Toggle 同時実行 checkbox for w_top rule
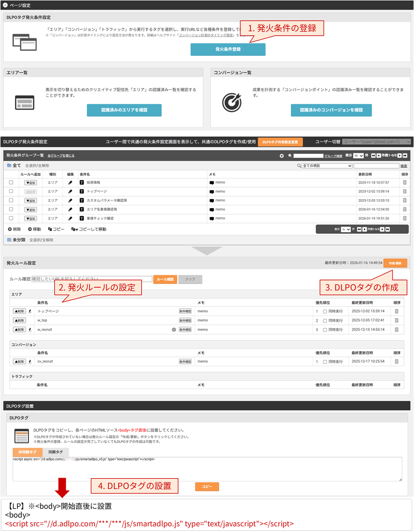 pos(325,320)
